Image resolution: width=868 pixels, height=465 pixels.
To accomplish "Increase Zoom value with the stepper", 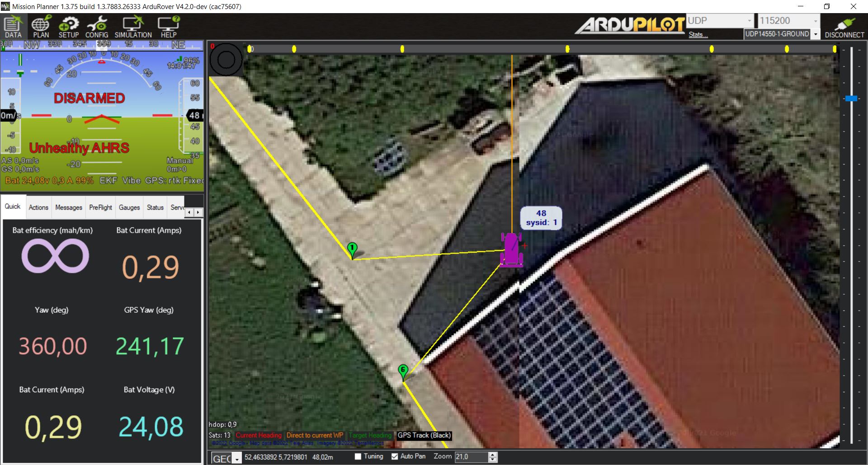I will [x=492, y=455].
